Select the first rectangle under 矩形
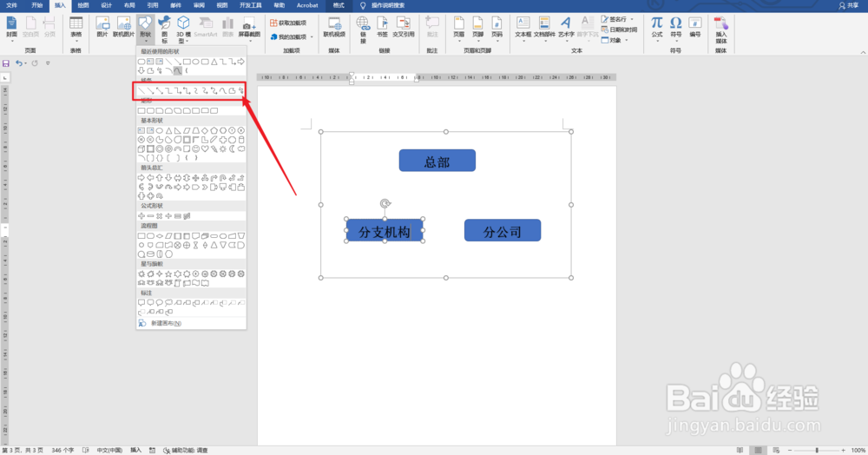Viewport: 868px width, 455px height. (141, 110)
